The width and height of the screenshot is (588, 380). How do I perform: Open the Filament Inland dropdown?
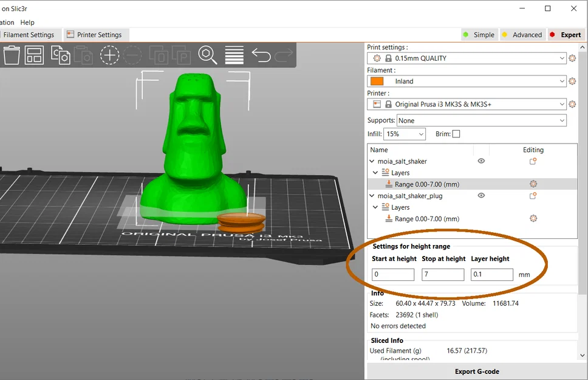[x=467, y=81]
